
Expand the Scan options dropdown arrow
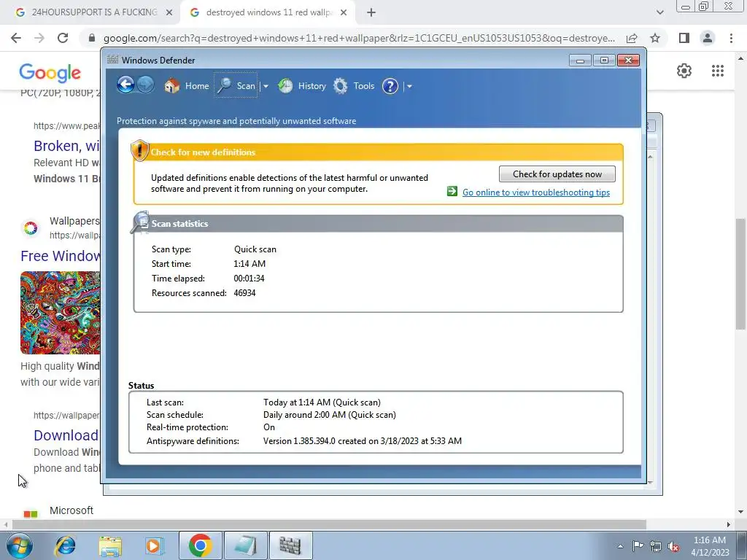point(266,86)
